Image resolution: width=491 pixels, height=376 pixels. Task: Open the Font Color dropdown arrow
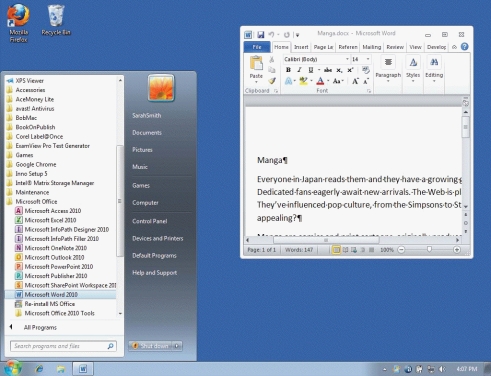[328, 81]
